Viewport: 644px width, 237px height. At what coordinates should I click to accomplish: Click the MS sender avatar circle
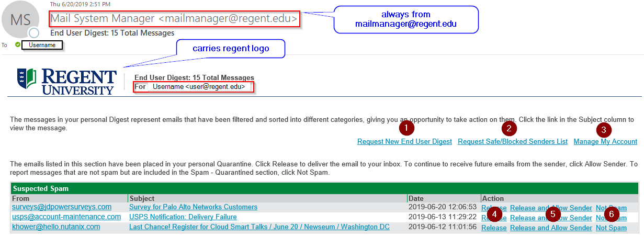pos(21,20)
